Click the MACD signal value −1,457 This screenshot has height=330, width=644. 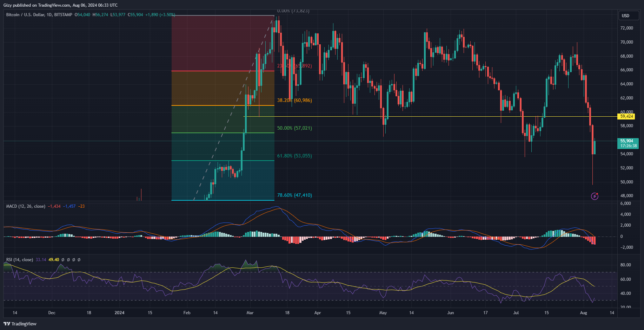[x=69, y=206]
